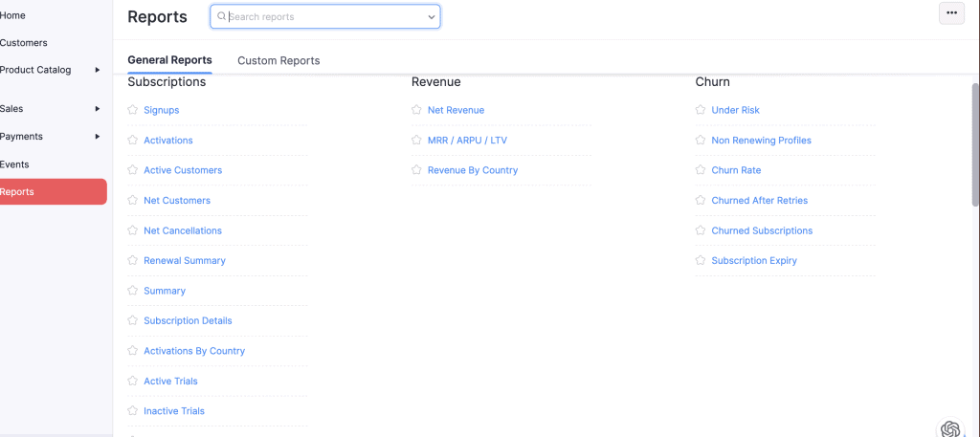Screen dimensions: 980x437
Task: Select Reports in the sidebar
Action: (54, 191)
